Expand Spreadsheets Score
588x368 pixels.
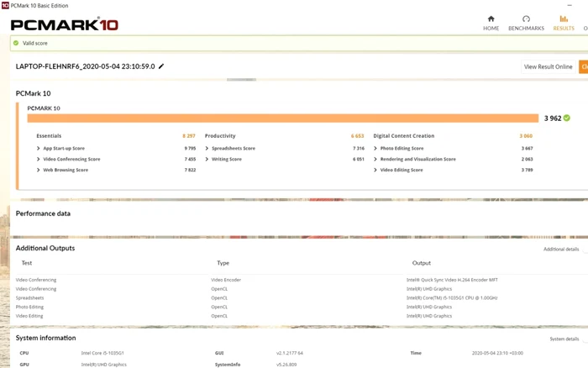tap(207, 148)
